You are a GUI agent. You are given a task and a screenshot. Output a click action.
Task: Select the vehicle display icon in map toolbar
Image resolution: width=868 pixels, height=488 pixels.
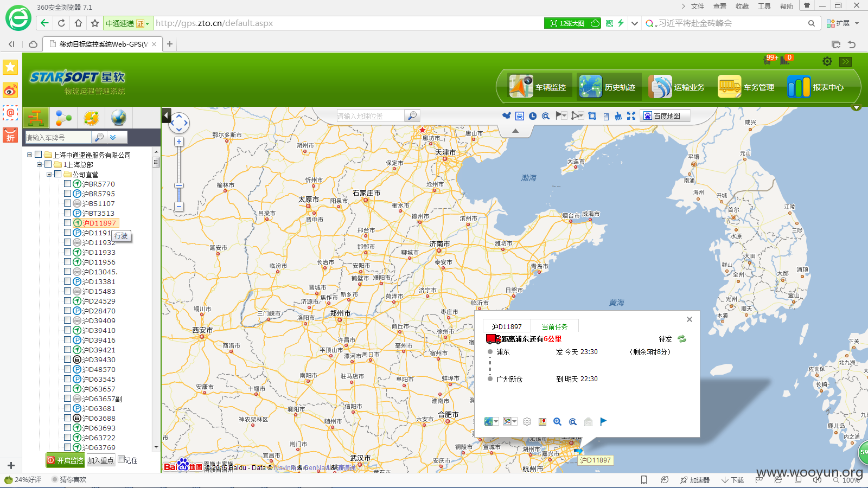520,116
